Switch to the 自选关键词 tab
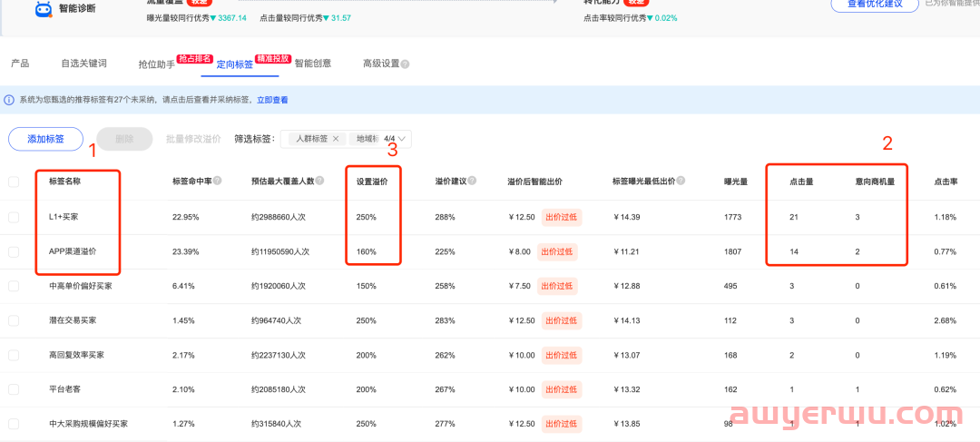The height and width of the screenshot is (442, 980). [x=83, y=64]
